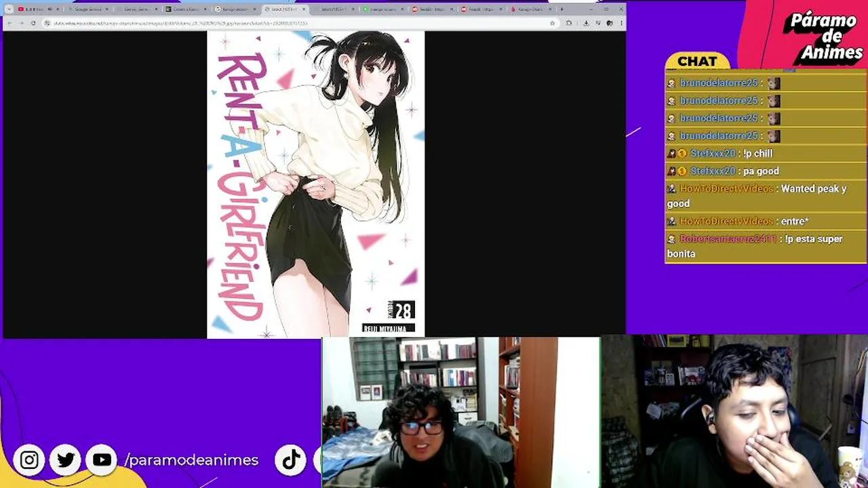Click the CHAT header label
868x488 pixels.
pos(697,62)
